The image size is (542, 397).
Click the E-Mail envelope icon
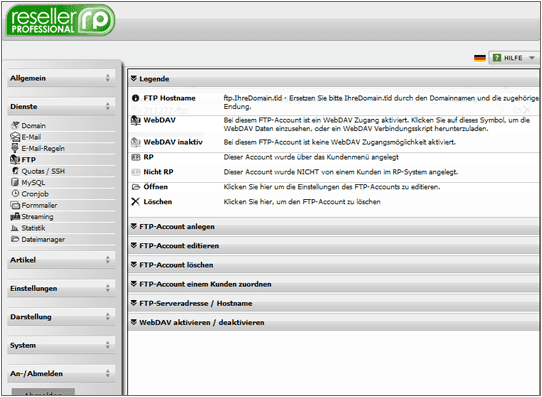tap(15, 137)
